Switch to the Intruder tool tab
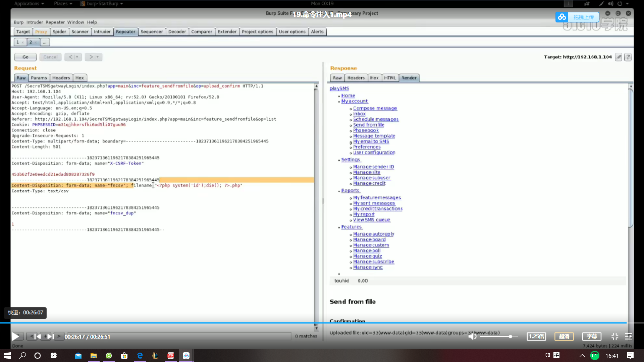 (x=102, y=32)
